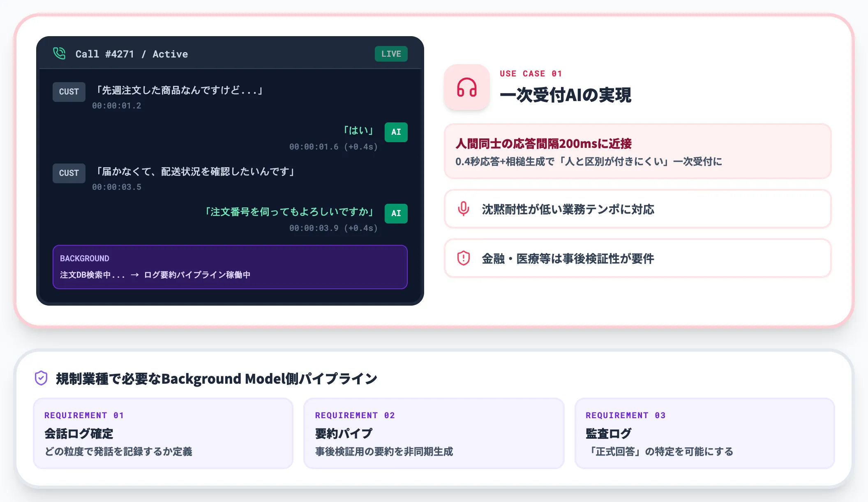Select the Call #4271 / Active title
The height and width of the screenshot is (502, 868).
click(132, 54)
